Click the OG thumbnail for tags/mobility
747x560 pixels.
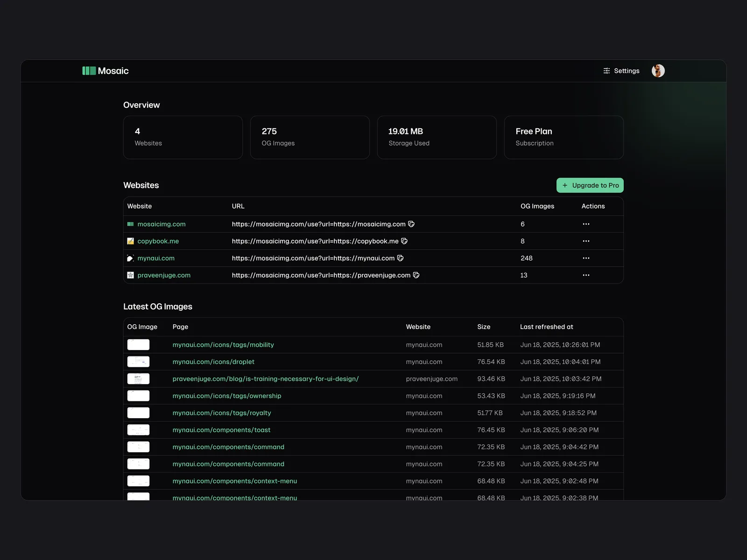tap(138, 345)
